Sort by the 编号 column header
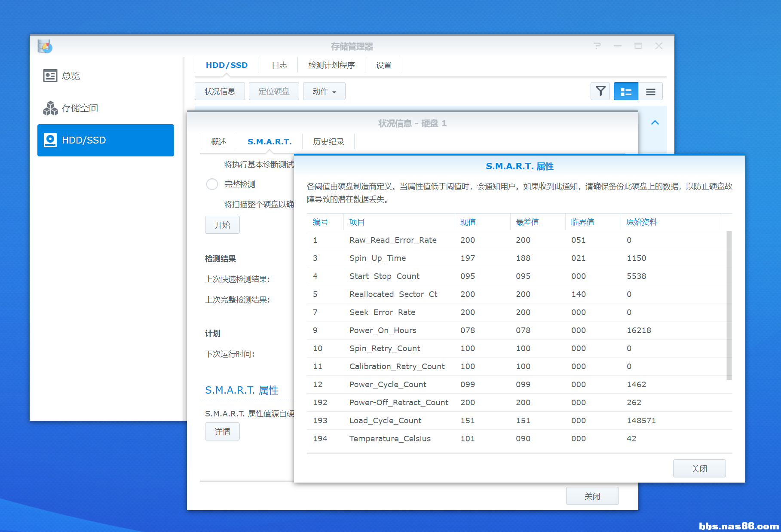This screenshot has width=781, height=532. tap(325, 222)
